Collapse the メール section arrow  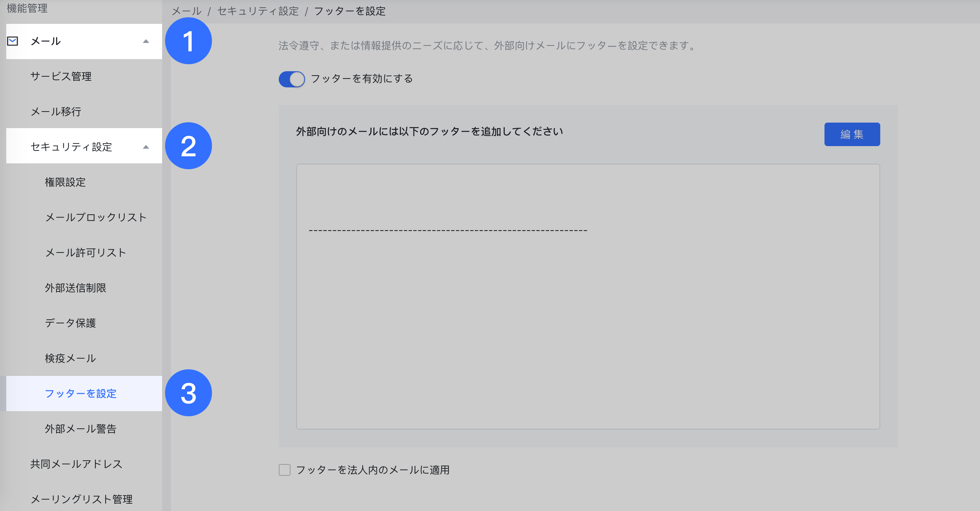146,41
